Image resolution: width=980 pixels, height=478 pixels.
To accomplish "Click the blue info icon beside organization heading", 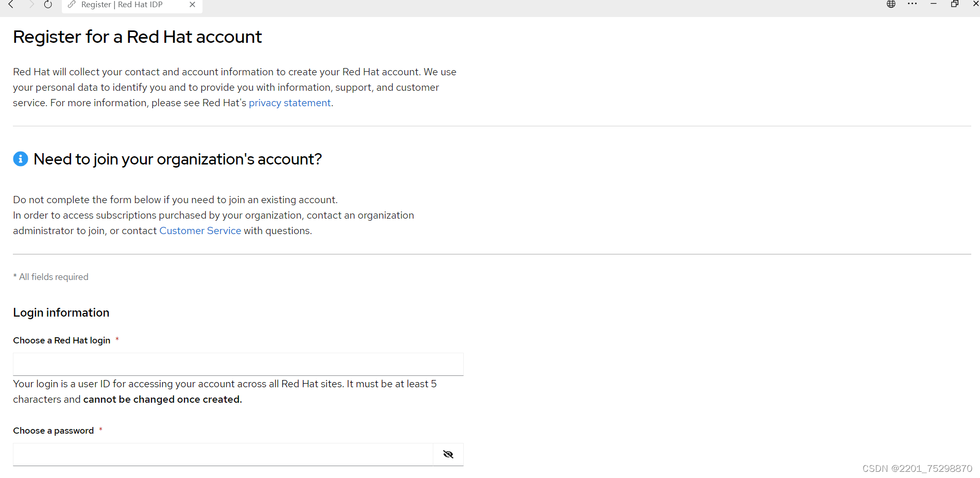I will coord(21,159).
